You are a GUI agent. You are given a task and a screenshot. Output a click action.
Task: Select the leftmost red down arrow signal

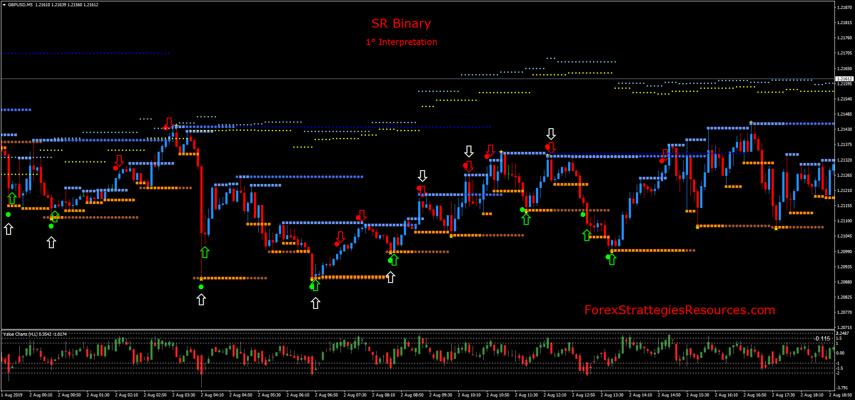[x=118, y=160]
